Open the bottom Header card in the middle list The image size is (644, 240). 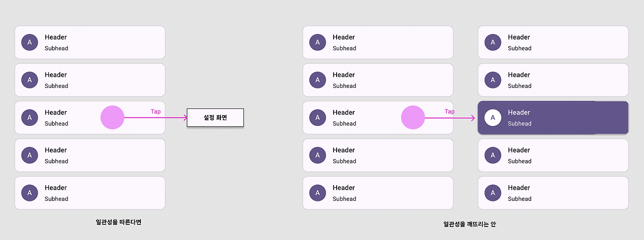pos(378,193)
